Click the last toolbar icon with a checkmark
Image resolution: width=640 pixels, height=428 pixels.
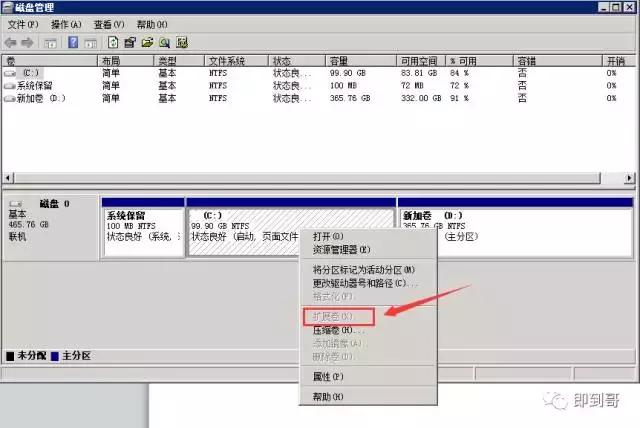tap(182, 42)
